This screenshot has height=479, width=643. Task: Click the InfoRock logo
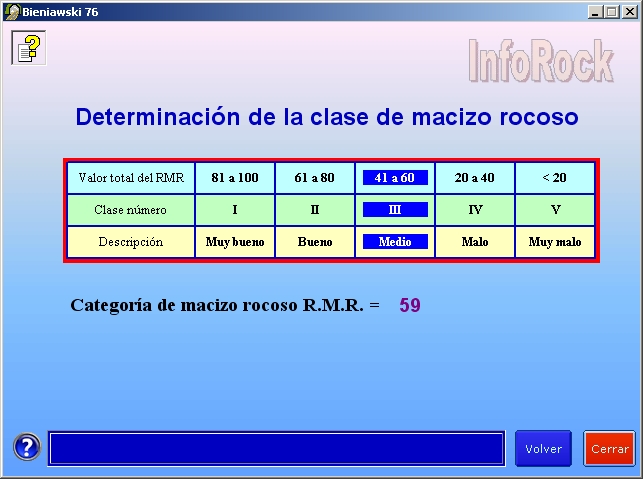[x=541, y=60]
